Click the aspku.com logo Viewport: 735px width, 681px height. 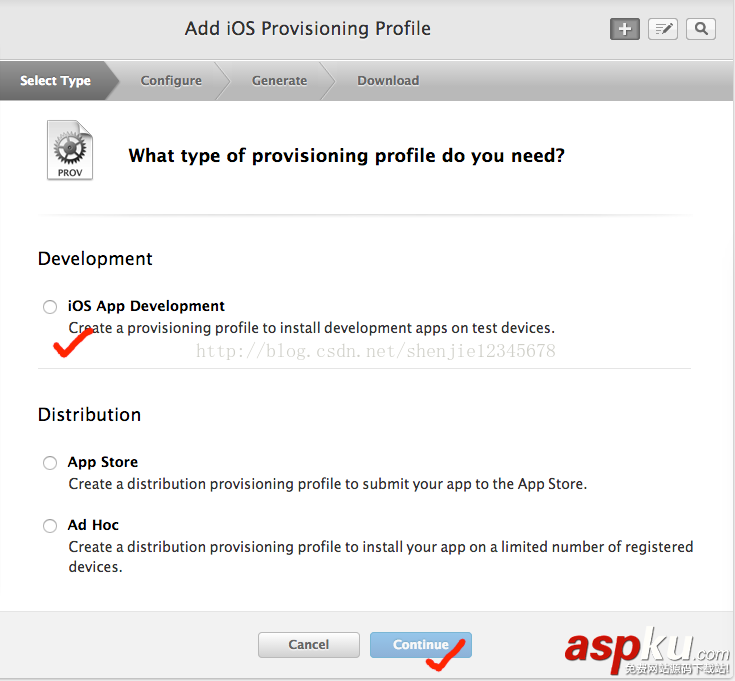647,648
